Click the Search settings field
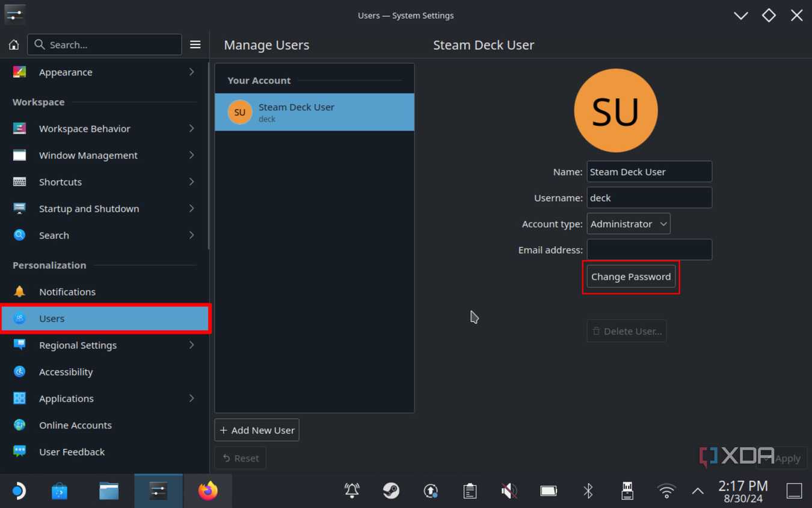Image resolution: width=812 pixels, height=508 pixels. pyautogui.click(x=105, y=45)
